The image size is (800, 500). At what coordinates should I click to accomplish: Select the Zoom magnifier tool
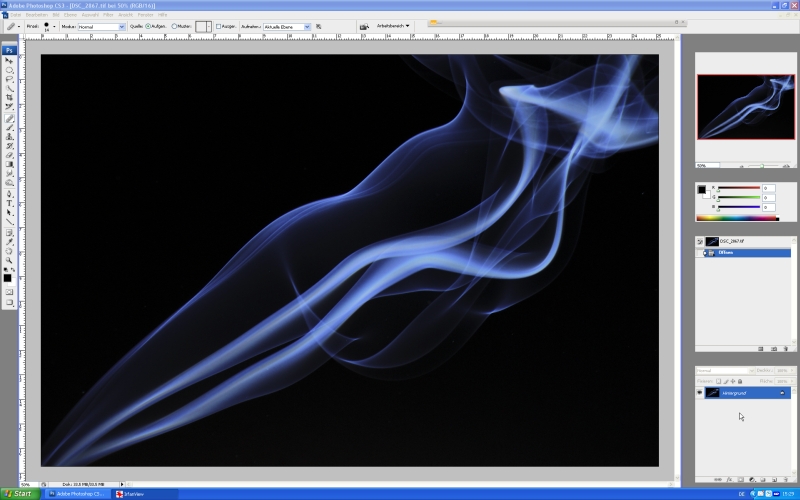pyautogui.click(x=9, y=260)
